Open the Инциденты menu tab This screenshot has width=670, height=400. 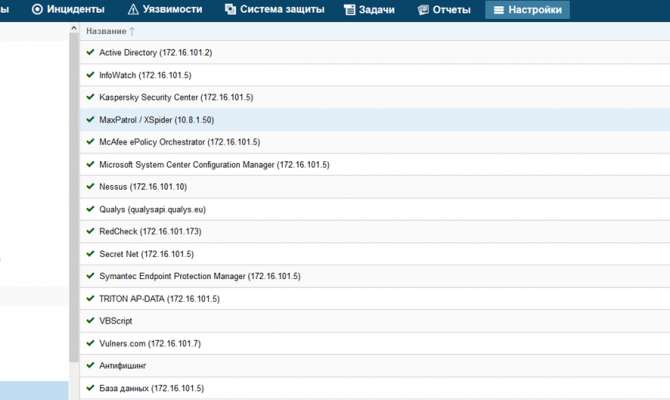pyautogui.click(x=68, y=9)
